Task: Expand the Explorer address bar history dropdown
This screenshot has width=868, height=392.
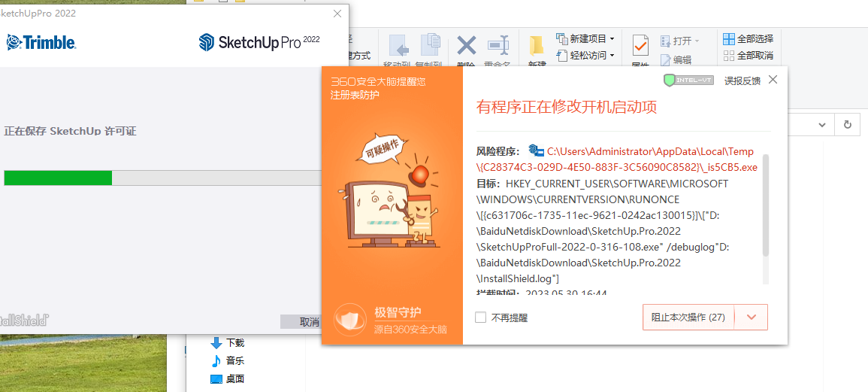Action: [x=823, y=125]
